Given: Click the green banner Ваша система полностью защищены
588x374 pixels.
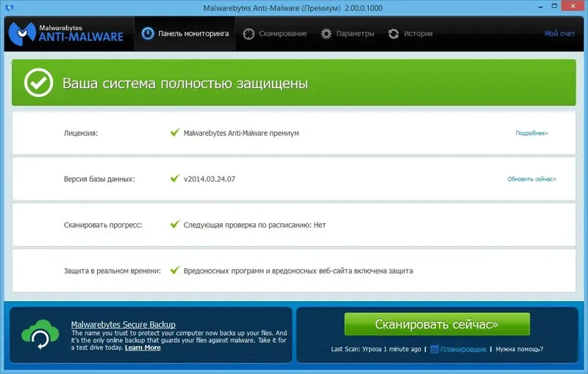Looking at the screenshot, I should (x=293, y=82).
